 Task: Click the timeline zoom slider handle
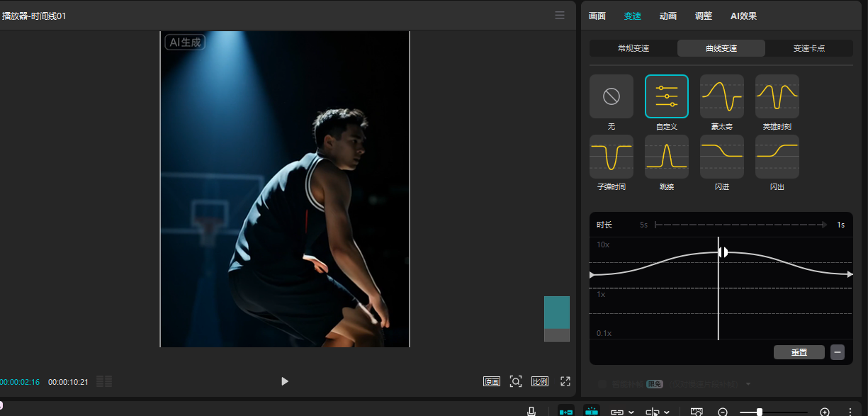760,412
